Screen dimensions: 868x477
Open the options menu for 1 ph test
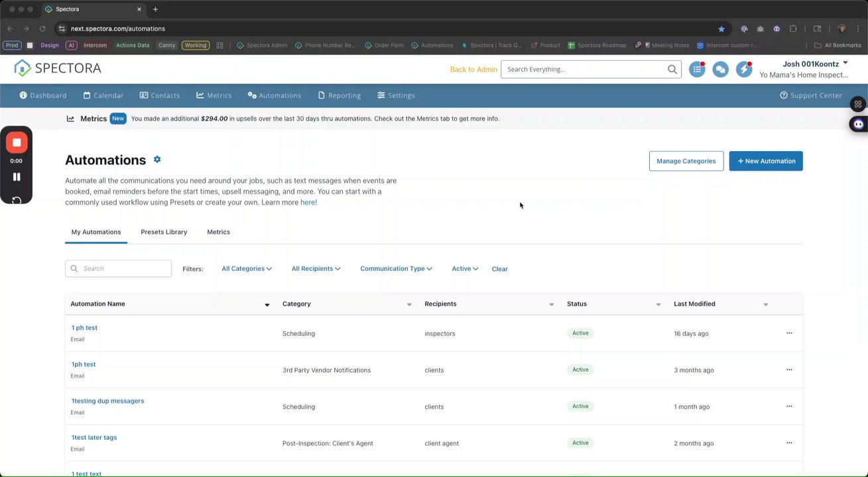click(x=789, y=333)
